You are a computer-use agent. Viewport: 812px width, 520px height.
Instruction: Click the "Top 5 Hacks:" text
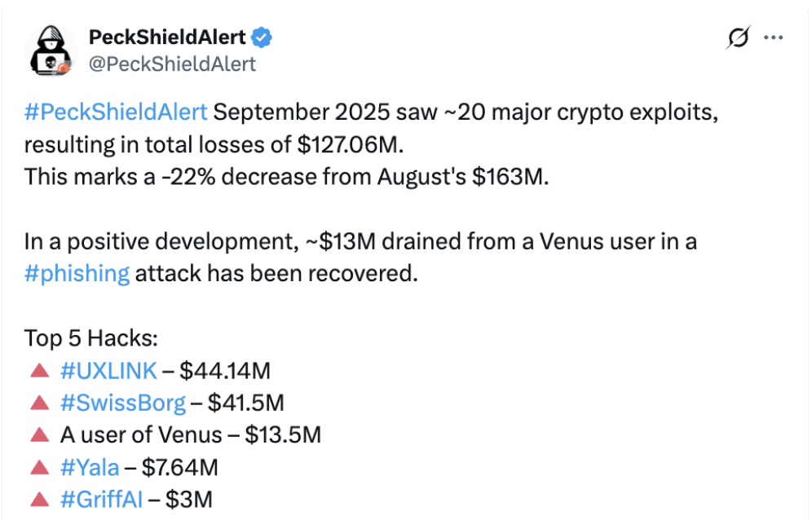90,338
